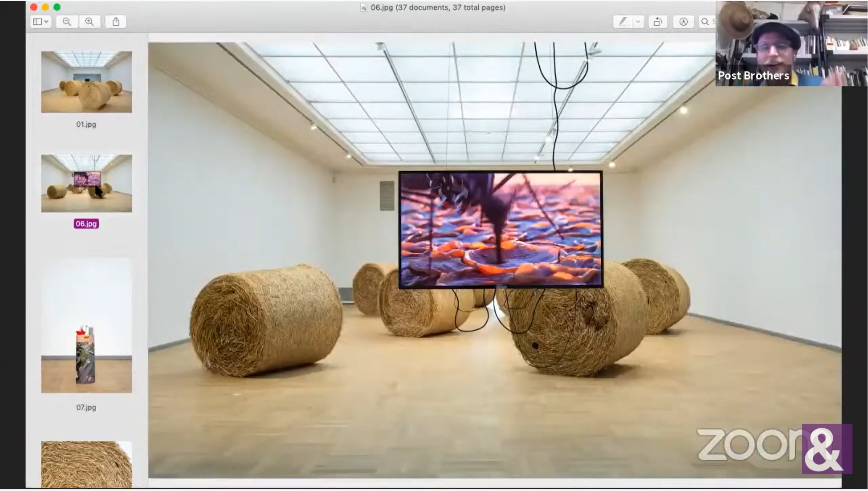The image size is (868, 491).
Task: Click the video monitor in the photo
Action: [x=500, y=229]
